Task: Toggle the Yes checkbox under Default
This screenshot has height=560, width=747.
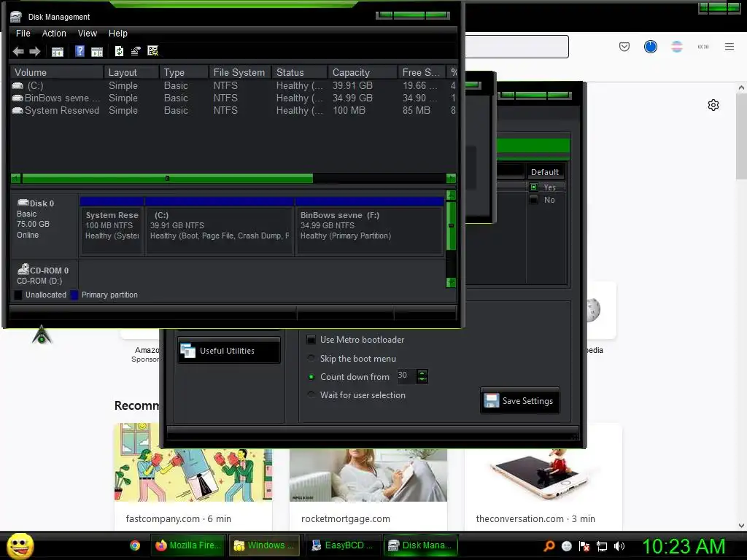Action: (533, 187)
